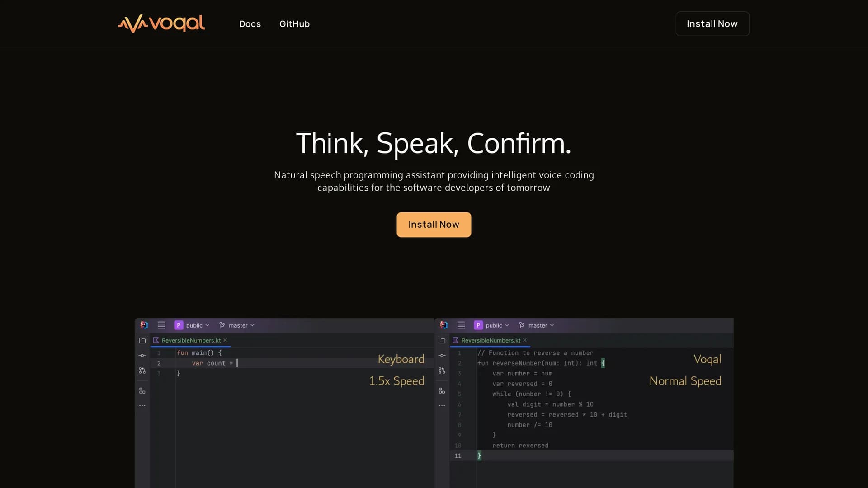Open the Docs page
This screenshot has height=488, width=868.
pos(250,24)
